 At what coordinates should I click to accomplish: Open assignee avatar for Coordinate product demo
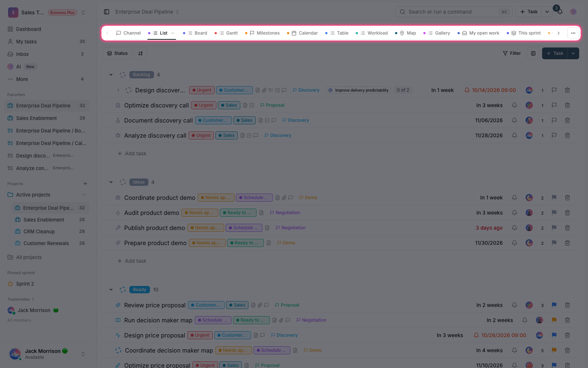click(529, 198)
